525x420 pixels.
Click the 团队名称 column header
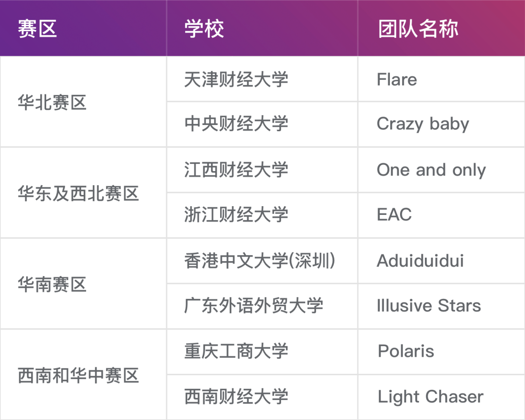pos(441,28)
